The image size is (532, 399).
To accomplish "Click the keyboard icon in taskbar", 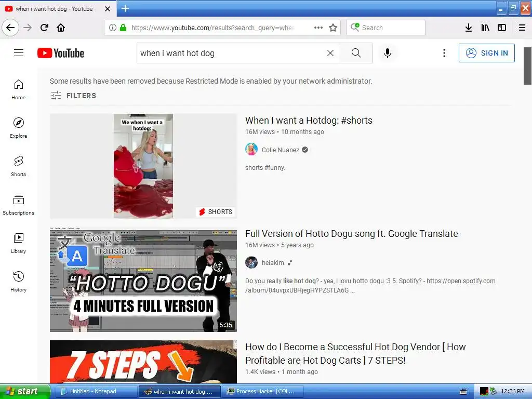I will (x=463, y=392).
